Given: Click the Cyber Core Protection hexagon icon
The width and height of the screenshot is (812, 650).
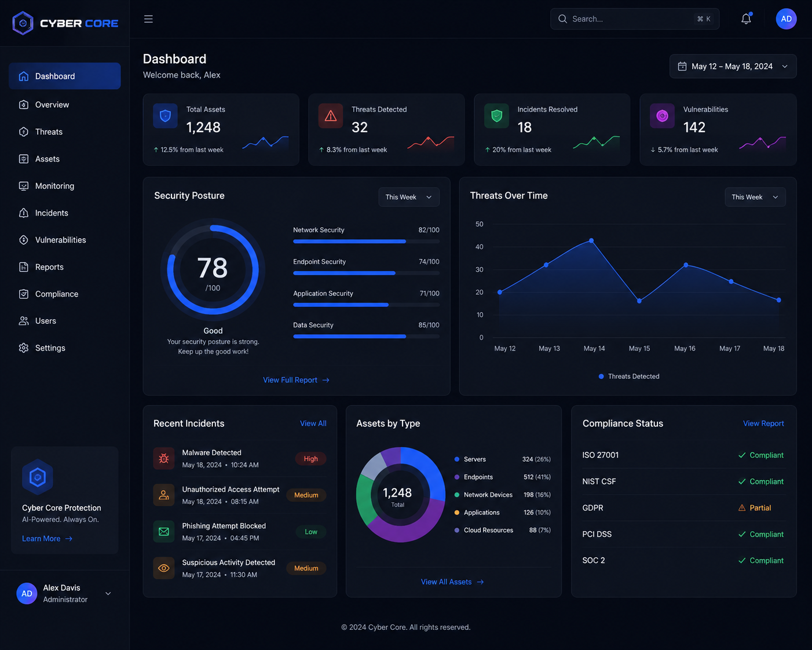Looking at the screenshot, I should coord(38,477).
